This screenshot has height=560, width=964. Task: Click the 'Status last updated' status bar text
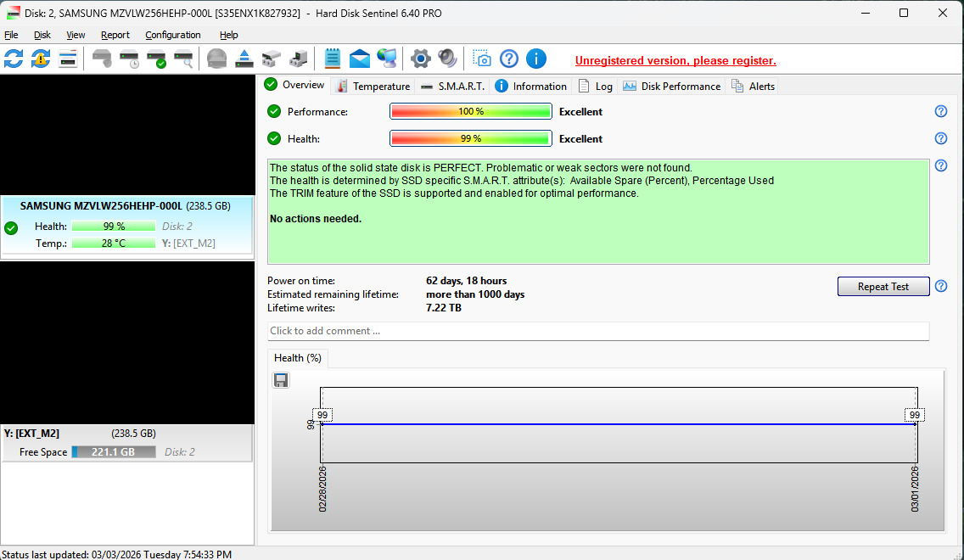click(x=117, y=554)
